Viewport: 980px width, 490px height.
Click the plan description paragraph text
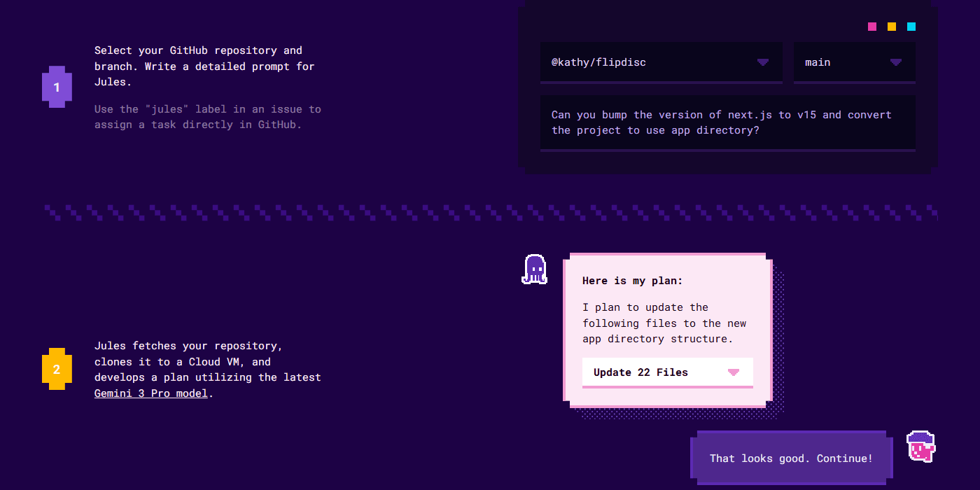664,323
